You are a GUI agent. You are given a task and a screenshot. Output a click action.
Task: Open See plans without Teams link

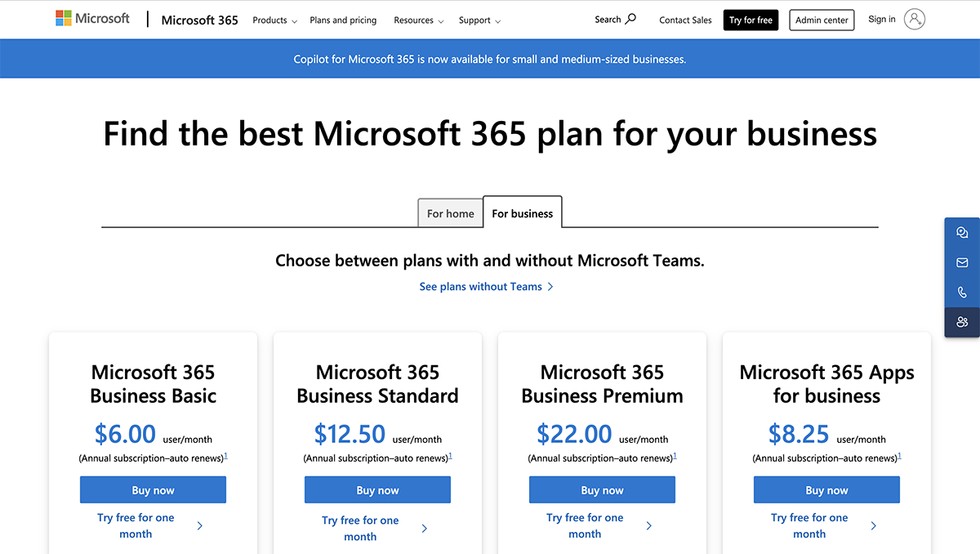click(487, 286)
